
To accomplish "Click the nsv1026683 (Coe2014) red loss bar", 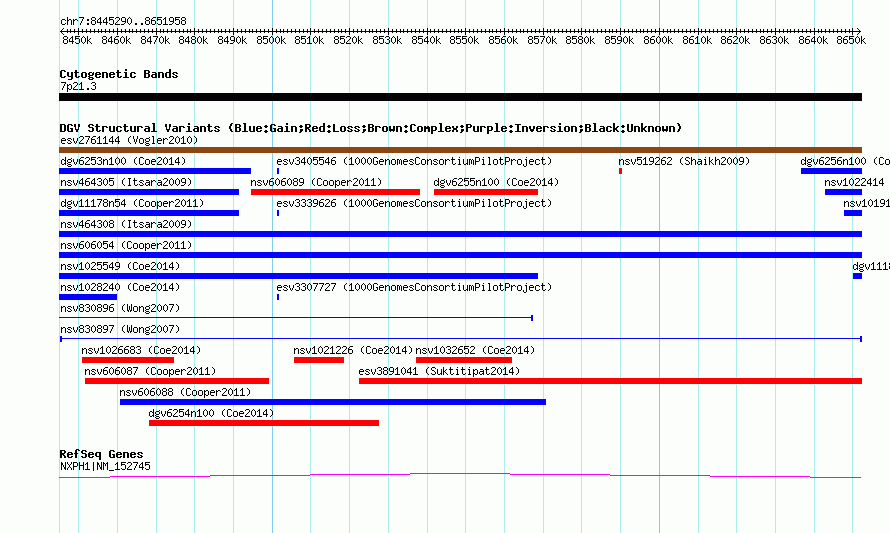I will [x=128, y=360].
